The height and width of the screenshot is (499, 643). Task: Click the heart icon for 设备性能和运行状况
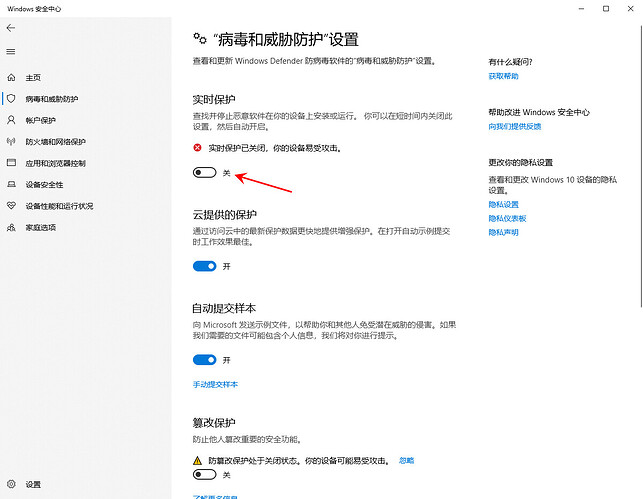click(11, 205)
